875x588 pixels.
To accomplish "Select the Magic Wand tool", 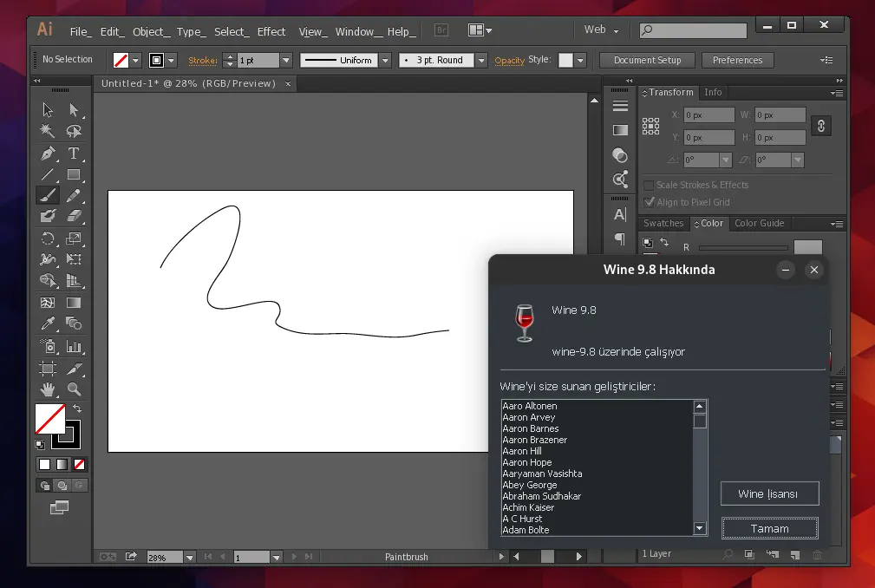I will click(x=48, y=131).
